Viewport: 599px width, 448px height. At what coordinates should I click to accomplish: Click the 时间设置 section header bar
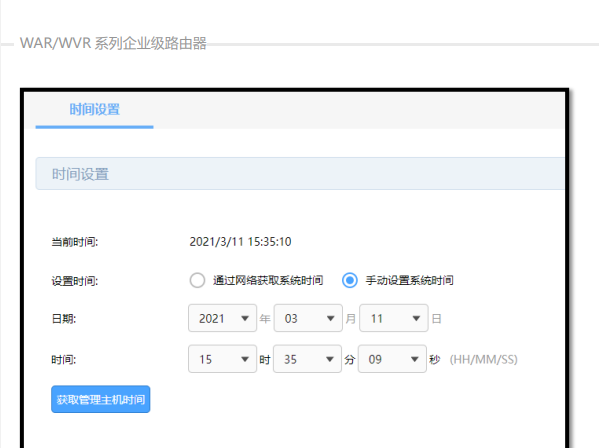point(300,174)
